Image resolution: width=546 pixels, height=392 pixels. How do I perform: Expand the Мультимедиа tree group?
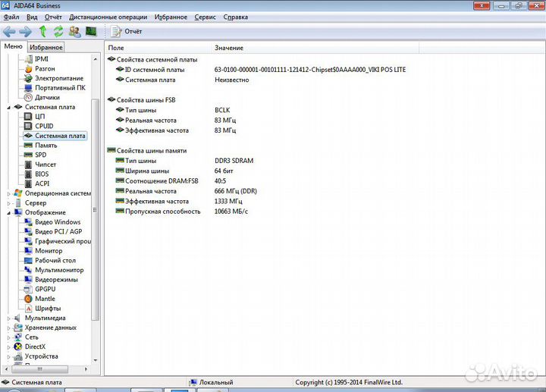click(x=8, y=318)
